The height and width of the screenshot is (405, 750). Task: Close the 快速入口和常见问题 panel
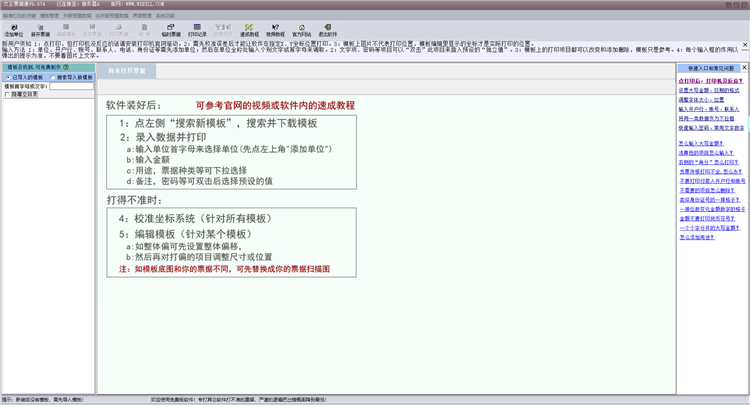point(743,65)
